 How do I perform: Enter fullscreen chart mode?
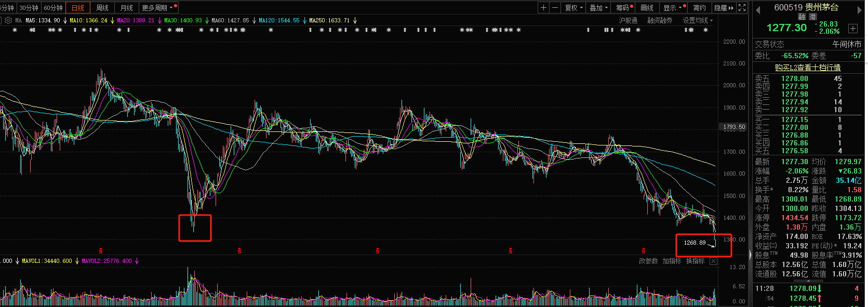pos(742,8)
